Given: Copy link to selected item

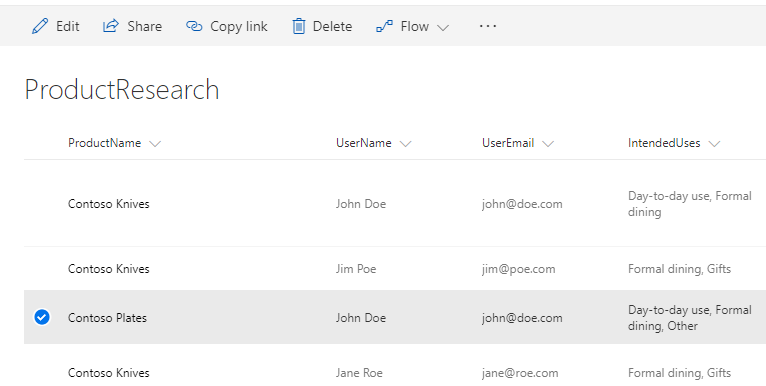Looking at the screenshot, I should (227, 26).
